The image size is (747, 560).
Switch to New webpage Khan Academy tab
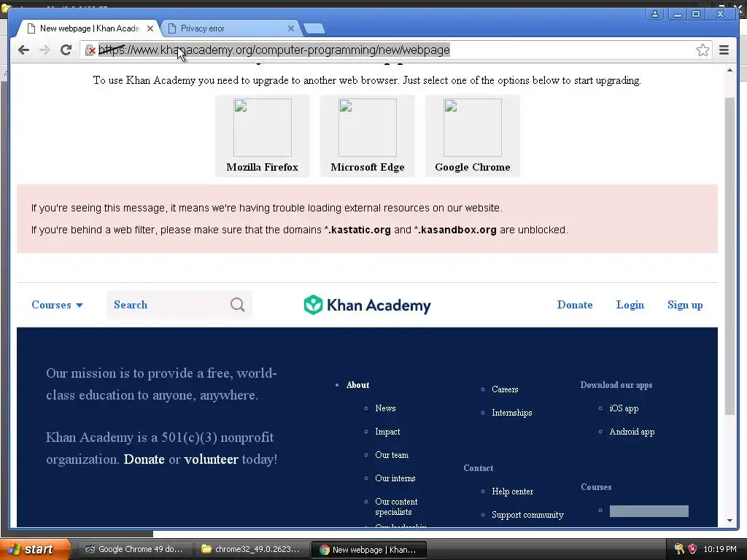pyautogui.click(x=88, y=28)
